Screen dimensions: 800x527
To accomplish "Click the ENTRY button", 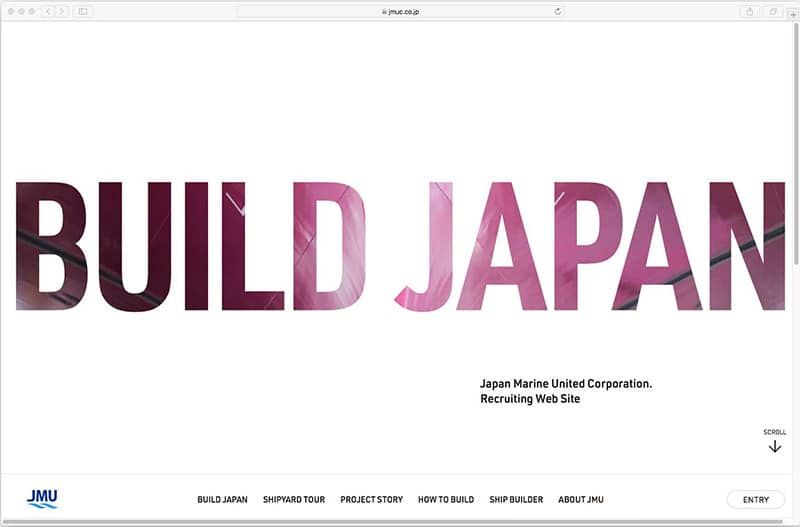I will coord(756,499).
